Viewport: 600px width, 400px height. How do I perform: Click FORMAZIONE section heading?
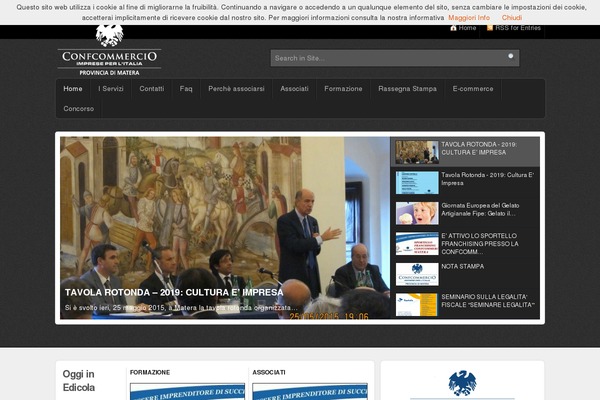click(150, 372)
